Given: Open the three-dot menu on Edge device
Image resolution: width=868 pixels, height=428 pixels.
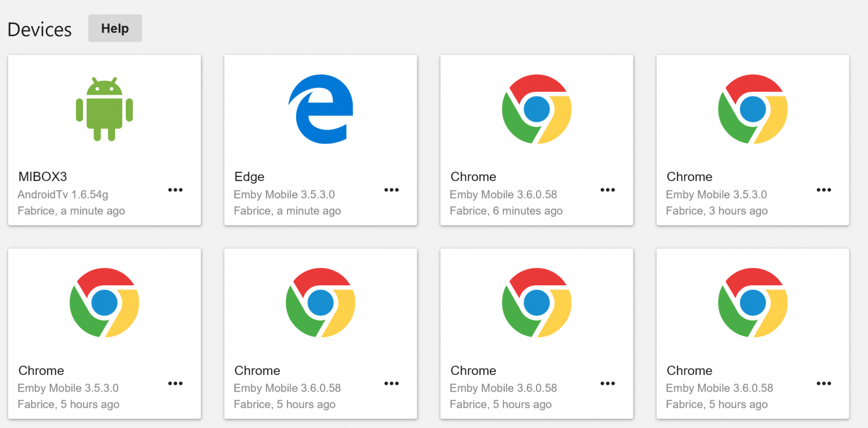Looking at the screenshot, I should pyautogui.click(x=391, y=190).
